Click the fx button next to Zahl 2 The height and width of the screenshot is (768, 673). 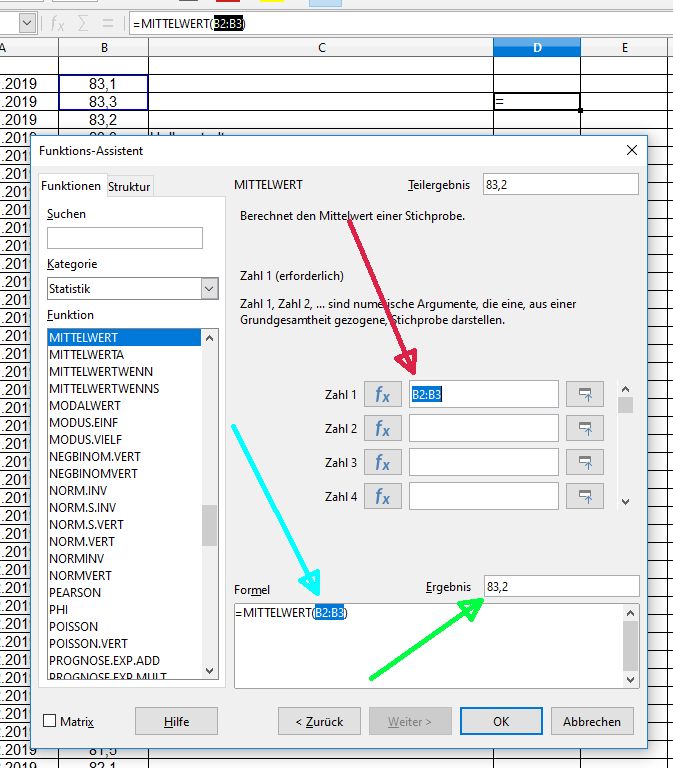382,429
